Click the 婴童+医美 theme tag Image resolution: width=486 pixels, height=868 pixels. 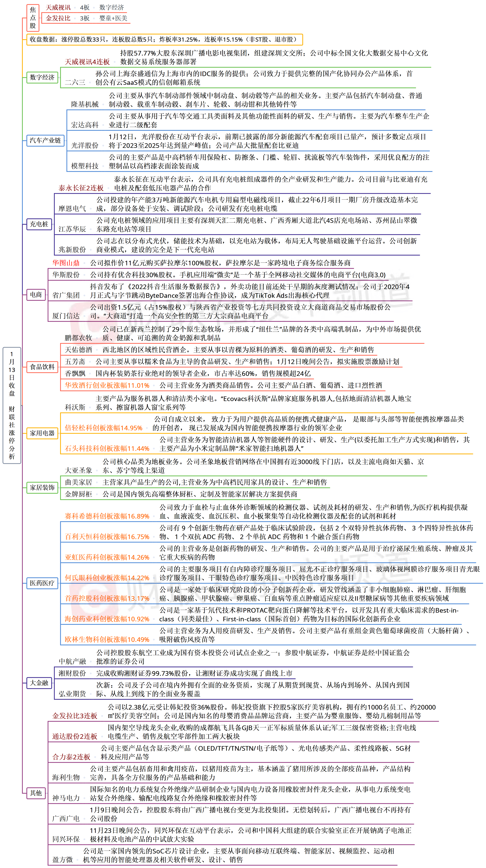(113, 18)
